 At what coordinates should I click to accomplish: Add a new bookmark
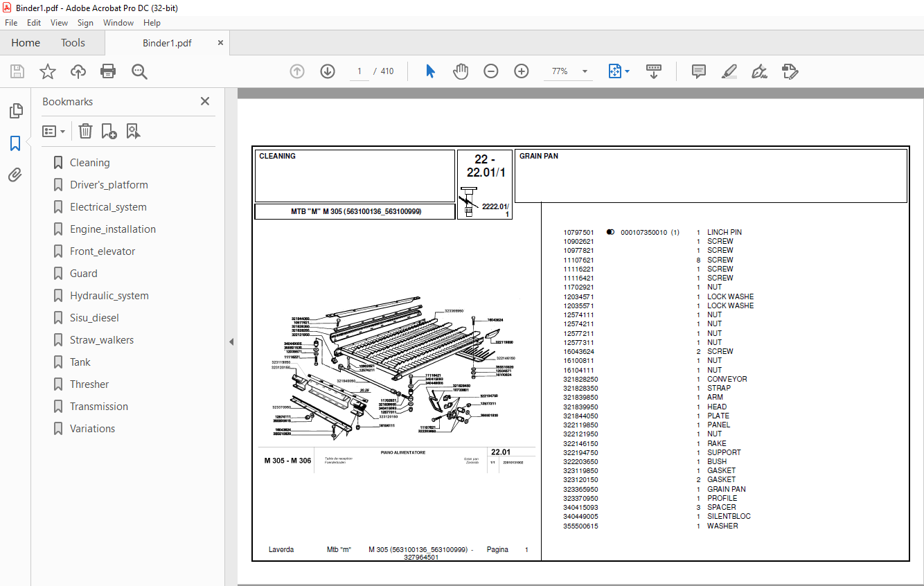tap(109, 131)
